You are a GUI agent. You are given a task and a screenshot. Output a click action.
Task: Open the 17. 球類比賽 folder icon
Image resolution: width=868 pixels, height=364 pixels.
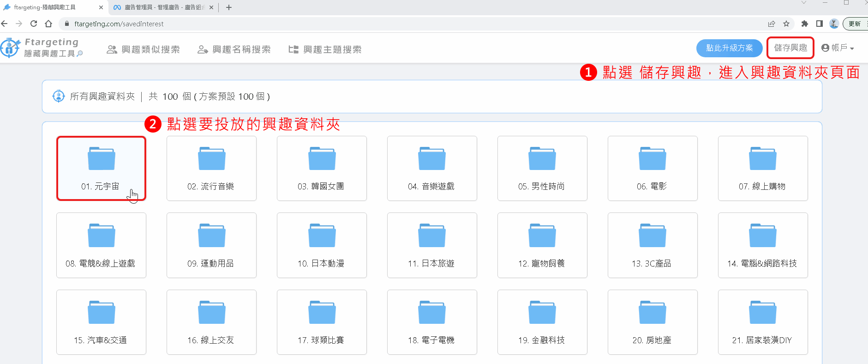click(322, 312)
